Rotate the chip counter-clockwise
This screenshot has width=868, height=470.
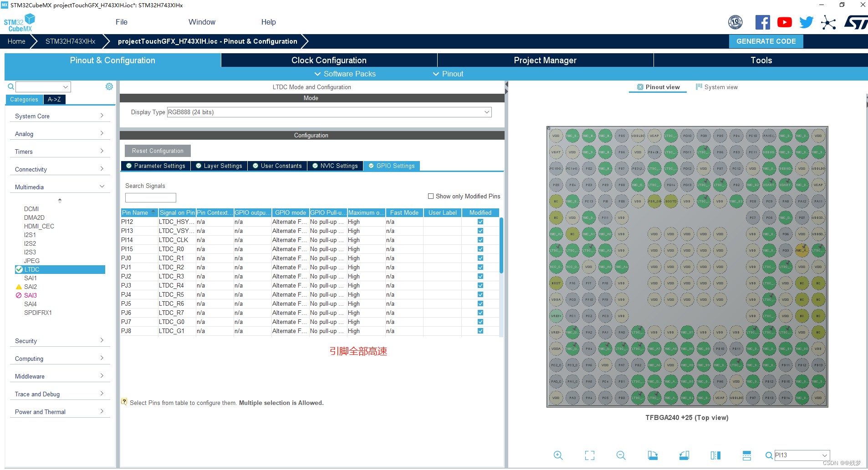point(684,455)
